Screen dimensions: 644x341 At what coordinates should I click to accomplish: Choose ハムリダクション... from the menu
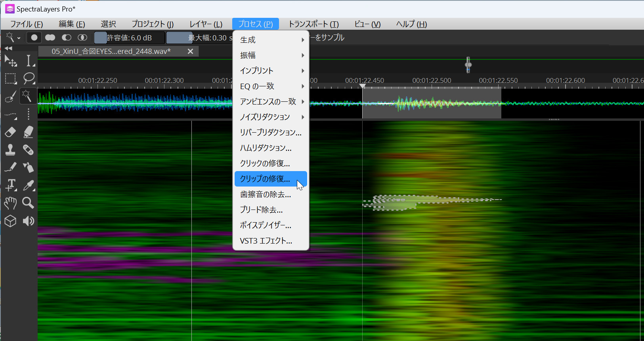[x=271, y=148]
